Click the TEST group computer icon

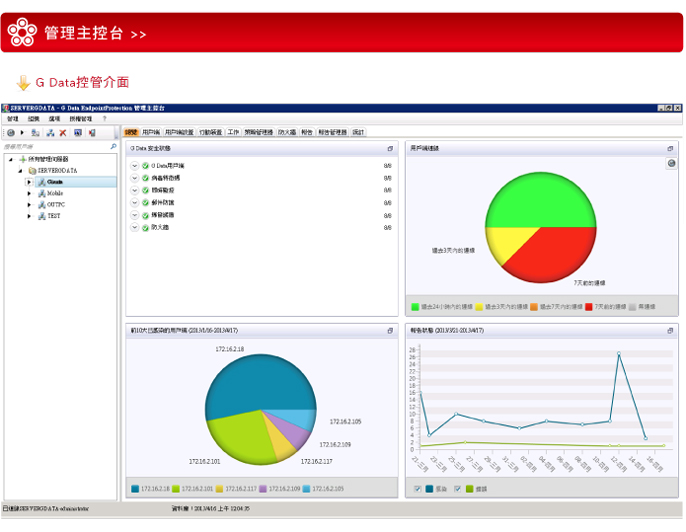42,216
